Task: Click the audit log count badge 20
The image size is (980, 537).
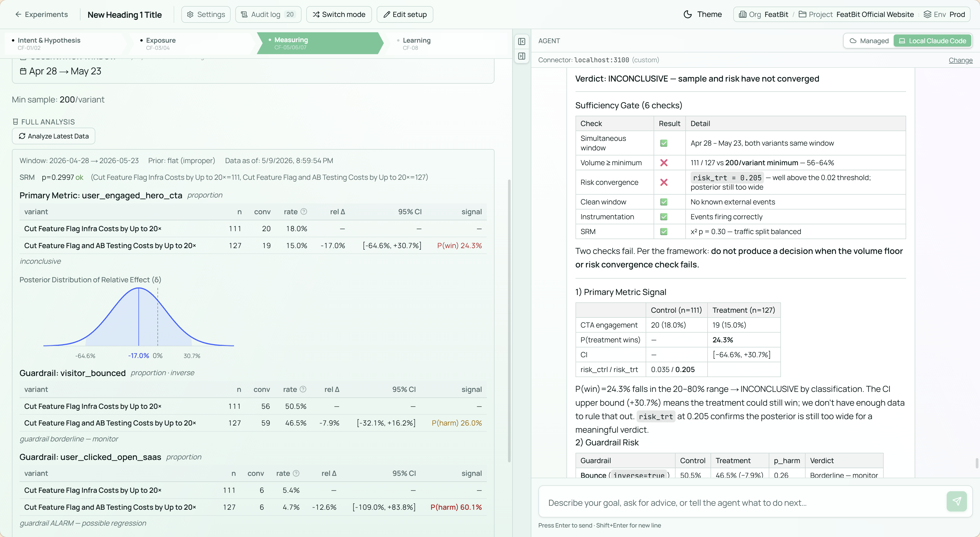Action: (290, 15)
